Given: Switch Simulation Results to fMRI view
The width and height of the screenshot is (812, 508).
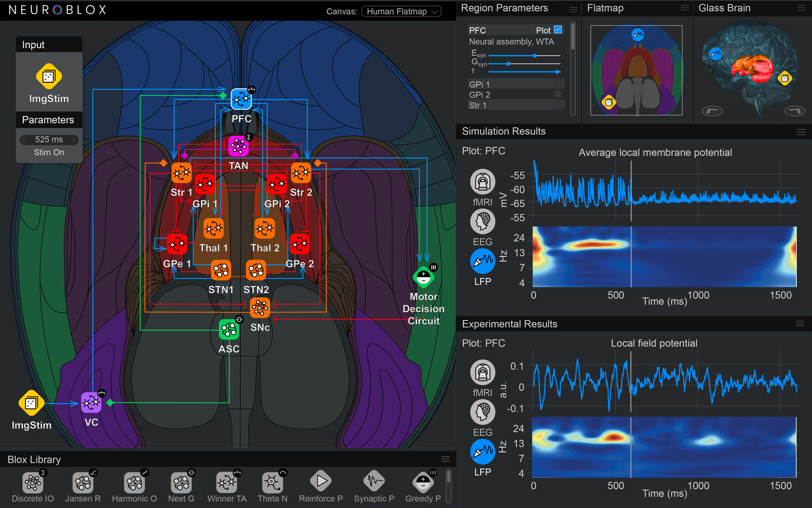Looking at the screenshot, I should 482,182.
